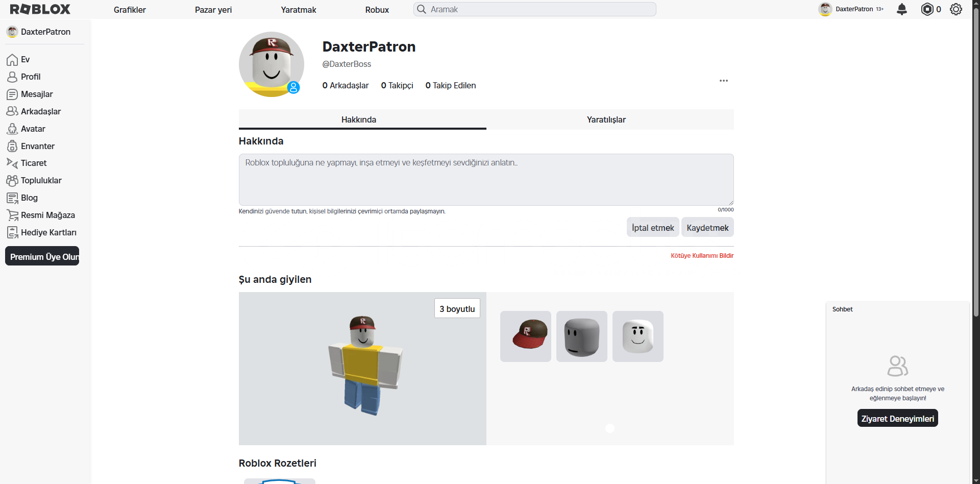980x484 pixels.
Task: Click the Ticaret trade icon
Action: (x=12, y=163)
